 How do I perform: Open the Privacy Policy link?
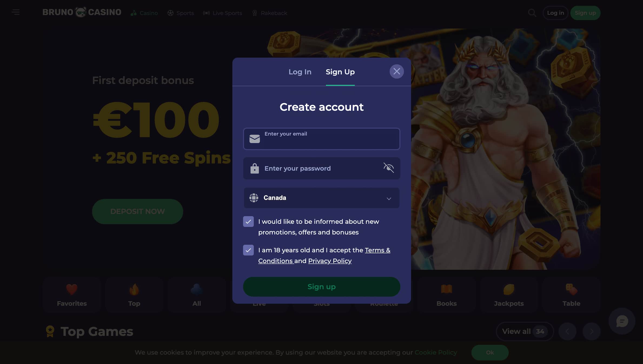[x=330, y=261]
